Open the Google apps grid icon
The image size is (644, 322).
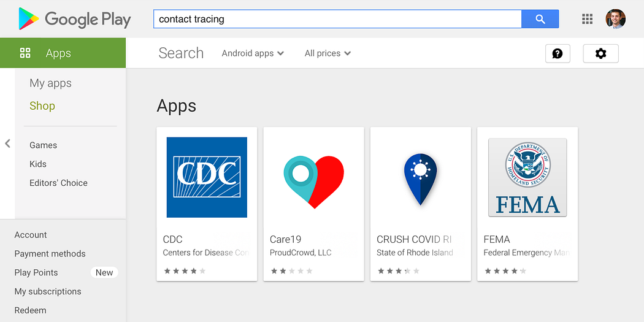(588, 19)
